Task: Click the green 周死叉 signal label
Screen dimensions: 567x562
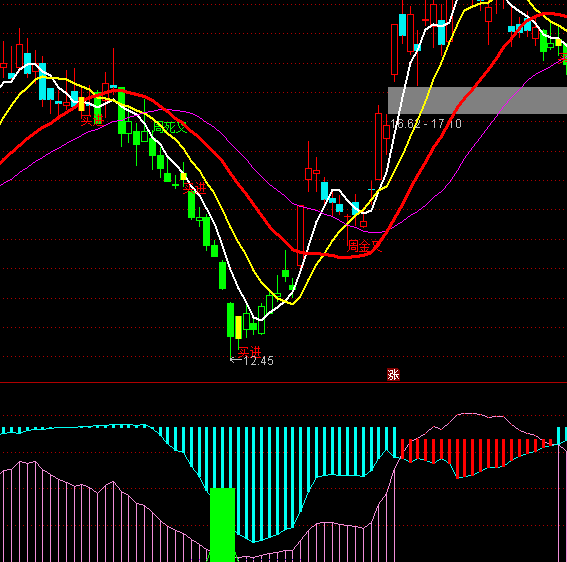Action: tap(170, 127)
